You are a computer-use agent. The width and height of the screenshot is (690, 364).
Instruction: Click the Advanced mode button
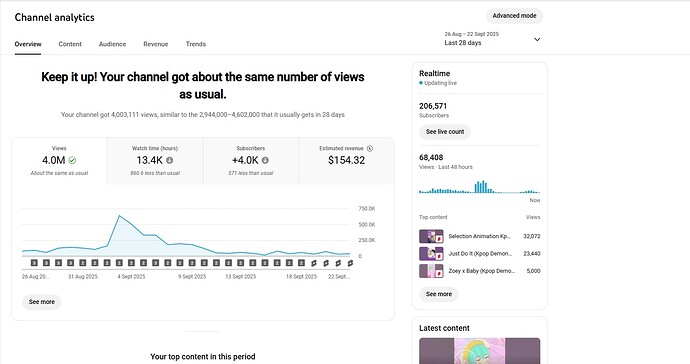pos(514,16)
